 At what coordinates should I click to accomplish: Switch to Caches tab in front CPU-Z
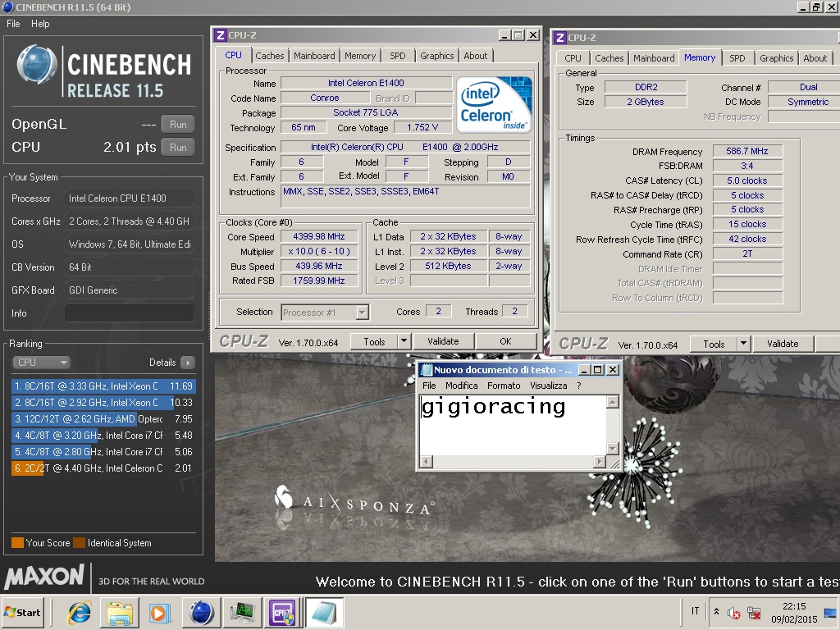(x=269, y=56)
